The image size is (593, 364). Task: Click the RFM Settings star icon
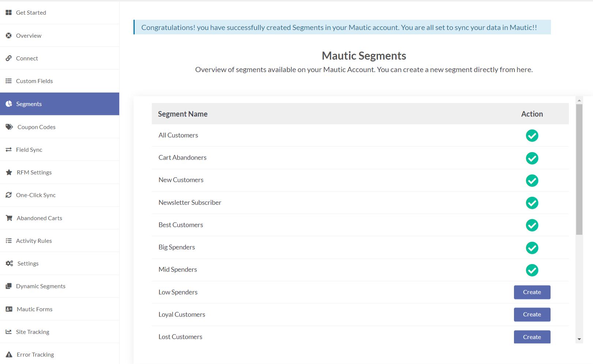(x=9, y=172)
